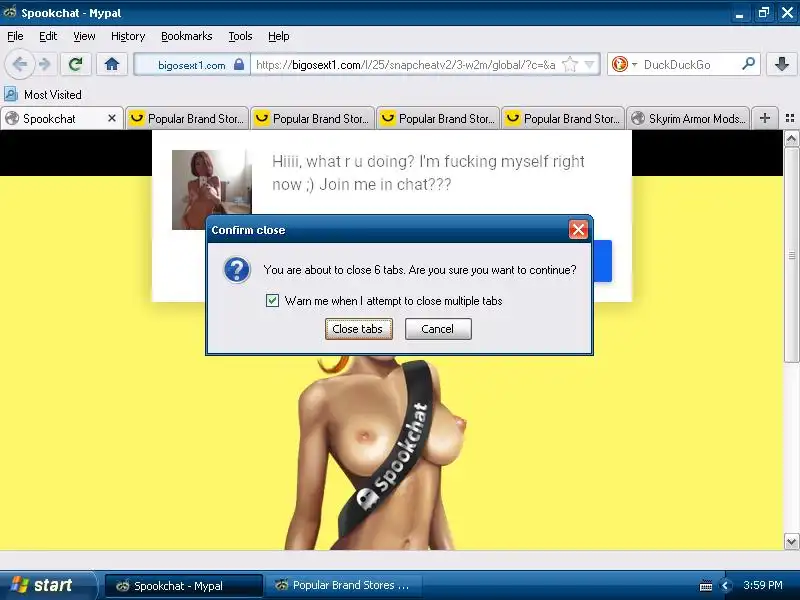
Task: Open the Windows Start button
Action: pos(47,585)
